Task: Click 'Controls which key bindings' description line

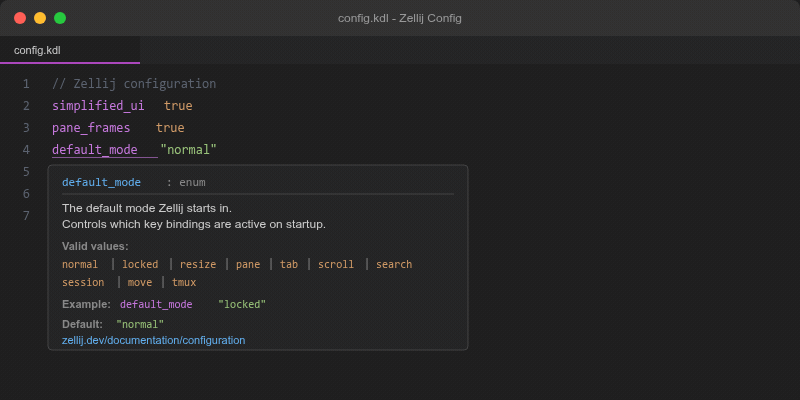Action: tap(194, 224)
